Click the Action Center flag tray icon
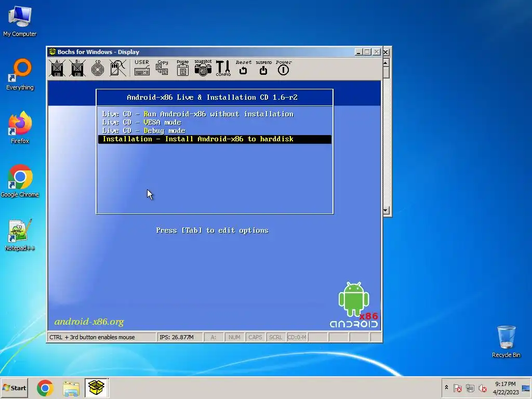The width and height of the screenshot is (532, 399). (458, 388)
